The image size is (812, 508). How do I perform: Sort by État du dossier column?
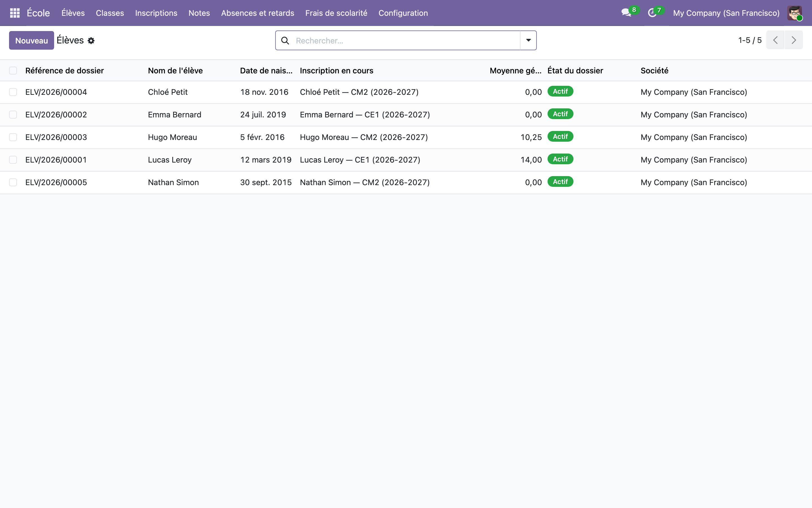[x=575, y=71]
